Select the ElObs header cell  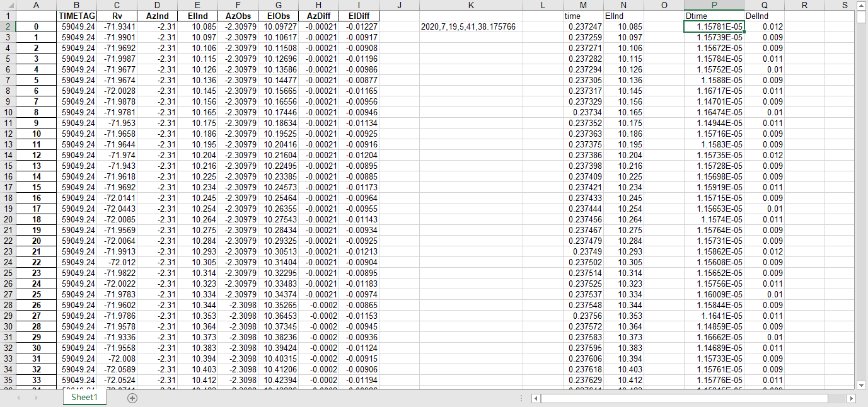278,16
